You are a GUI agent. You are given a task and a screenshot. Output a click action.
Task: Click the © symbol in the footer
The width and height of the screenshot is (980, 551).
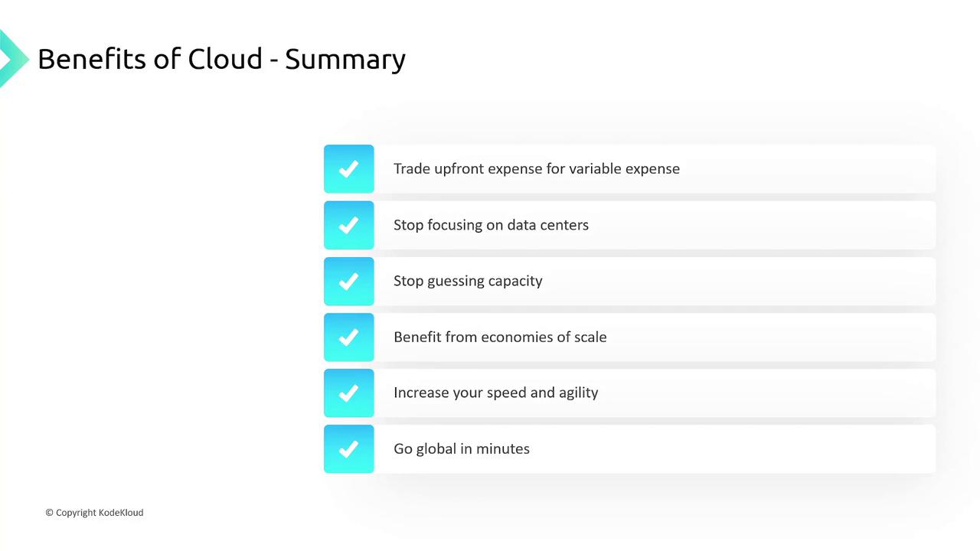49,513
